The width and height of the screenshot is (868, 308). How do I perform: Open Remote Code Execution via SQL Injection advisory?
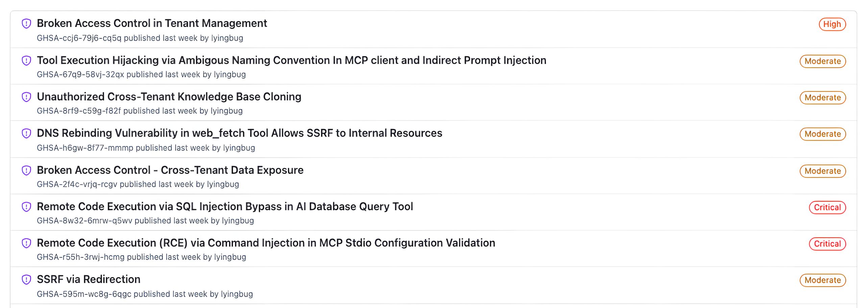click(x=225, y=206)
